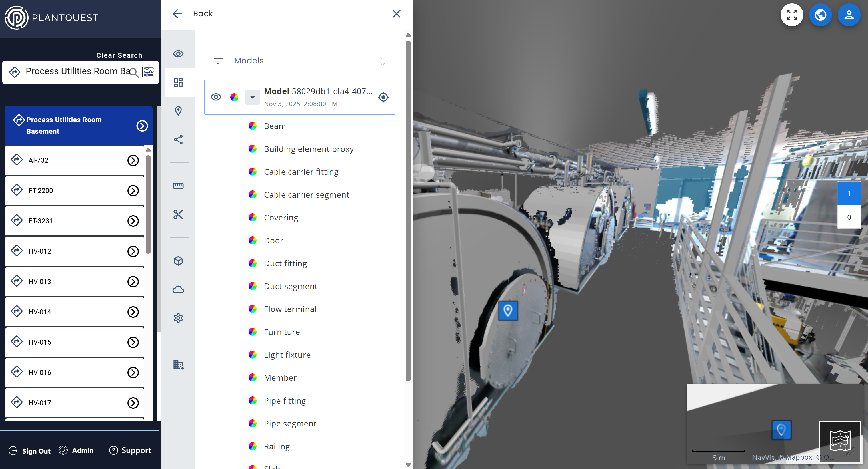The height and width of the screenshot is (469, 868).
Task: Open the 3D cube objects panel
Action: pyautogui.click(x=178, y=261)
